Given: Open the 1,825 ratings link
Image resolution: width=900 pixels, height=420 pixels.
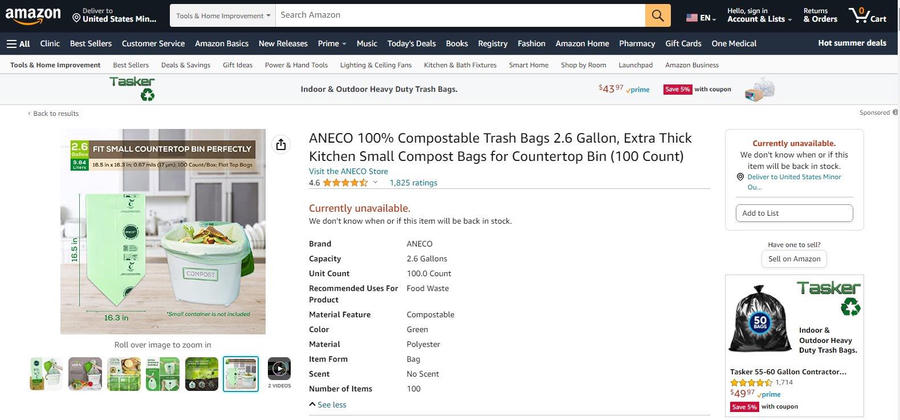Looking at the screenshot, I should click(413, 183).
